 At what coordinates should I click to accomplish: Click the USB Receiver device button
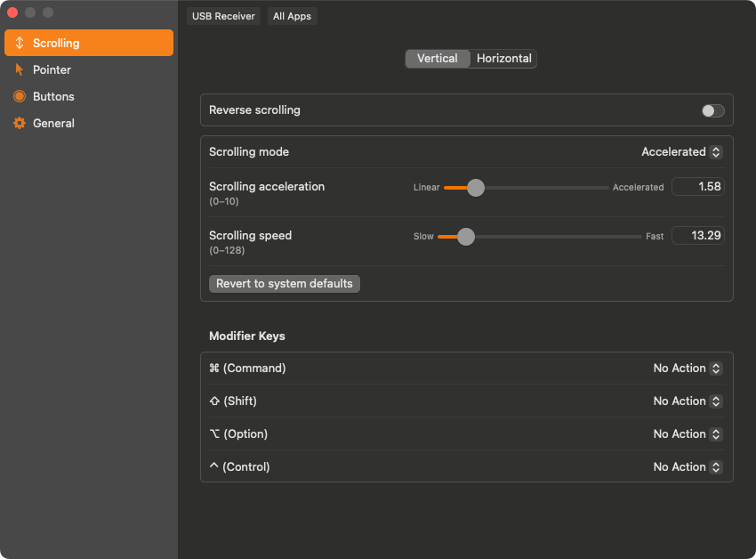(223, 16)
